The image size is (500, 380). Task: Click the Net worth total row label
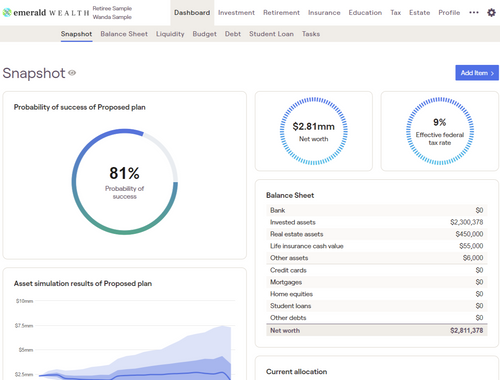pos(285,331)
